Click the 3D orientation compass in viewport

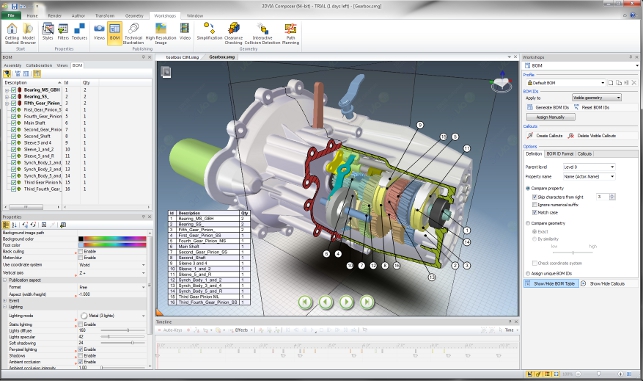pos(501,82)
